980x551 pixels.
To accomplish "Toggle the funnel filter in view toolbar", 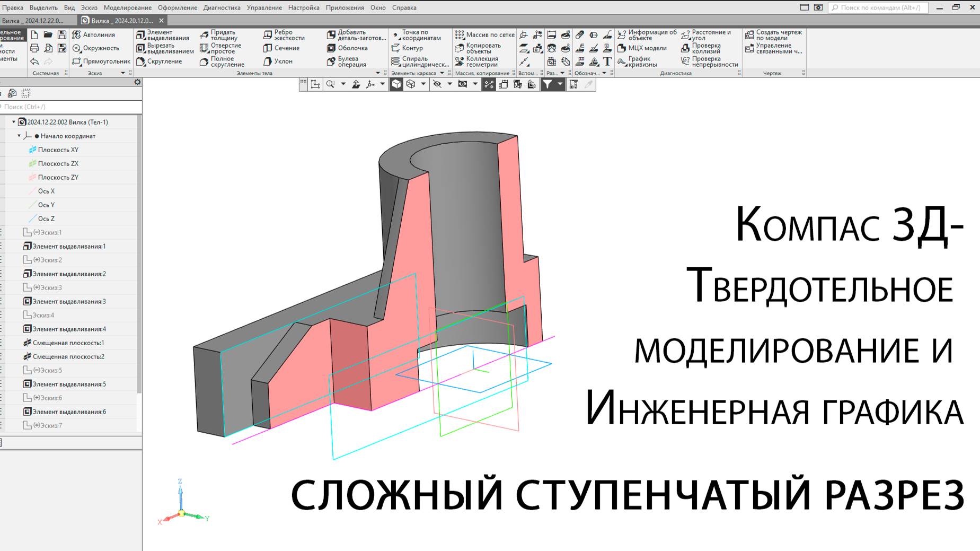I will click(548, 84).
